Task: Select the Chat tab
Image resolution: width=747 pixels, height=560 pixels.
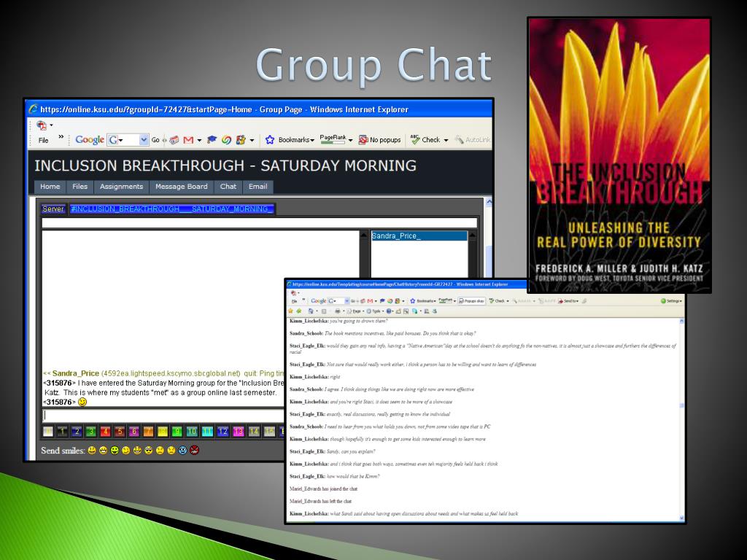Action: (x=228, y=187)
